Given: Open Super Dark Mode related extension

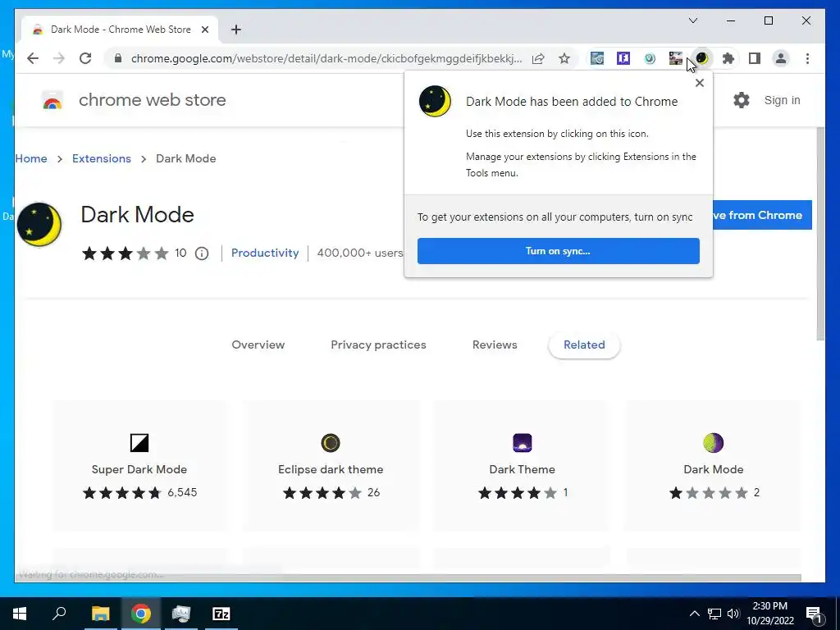Looking at the screenshot, I should pyautogui.click(x=139, y=466).
